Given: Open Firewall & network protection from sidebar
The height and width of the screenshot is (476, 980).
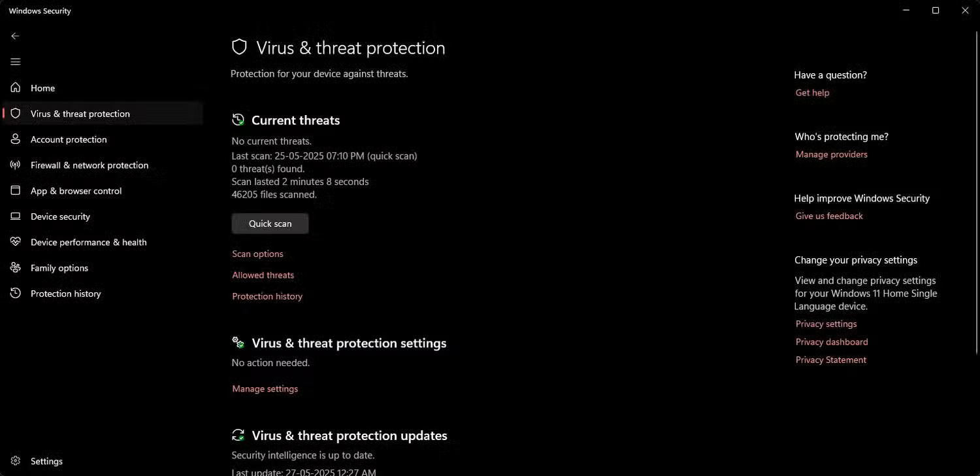Looking at the screenshot, I should [90, 165].
